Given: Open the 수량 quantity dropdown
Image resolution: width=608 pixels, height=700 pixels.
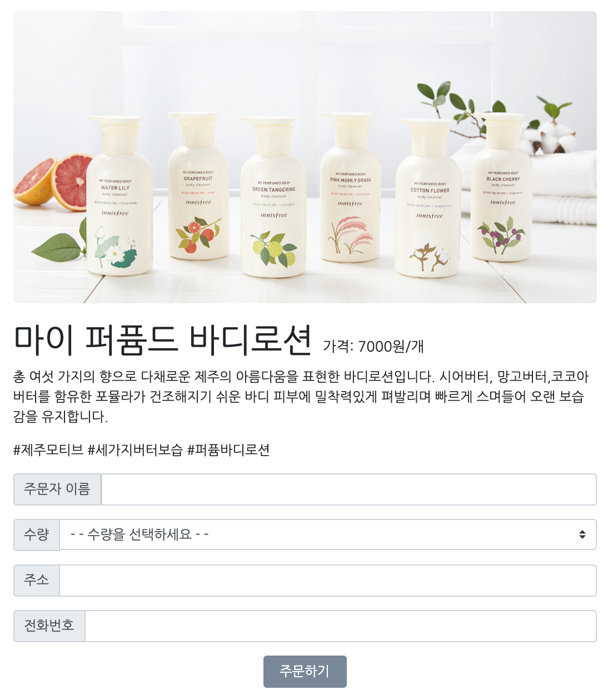Looking at the screenshot, I should click(328, 534).
